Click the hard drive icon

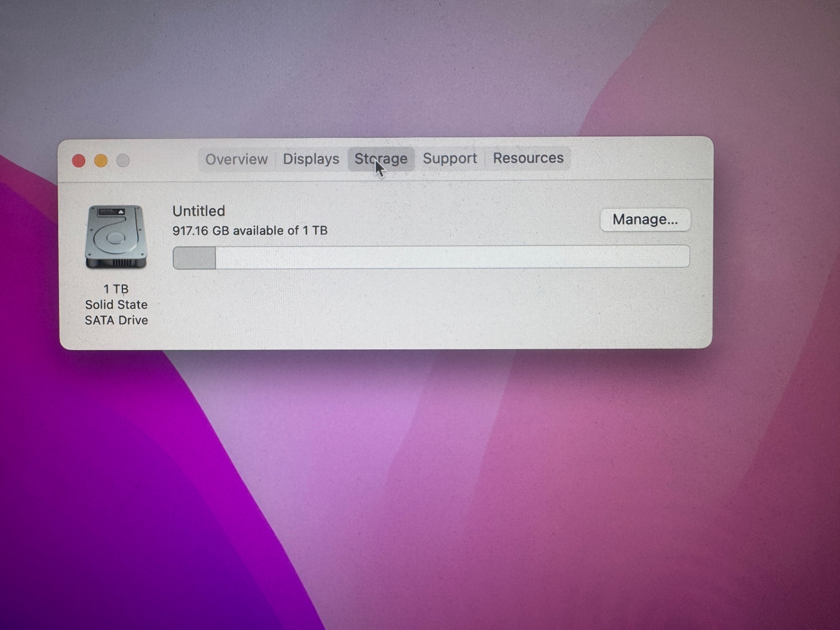pos(116,237)
